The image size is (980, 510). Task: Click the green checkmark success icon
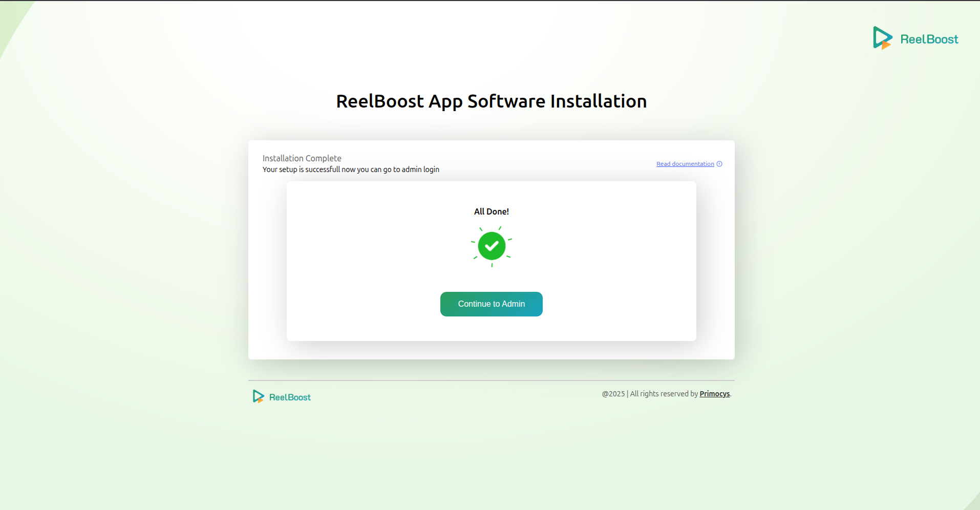click(492, 246)
